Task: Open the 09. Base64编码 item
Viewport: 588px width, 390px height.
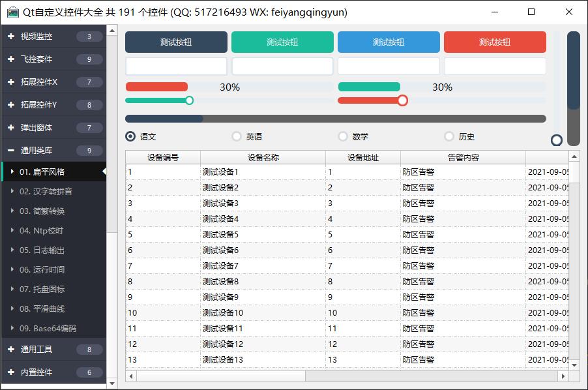Action: tap(48, 329)
